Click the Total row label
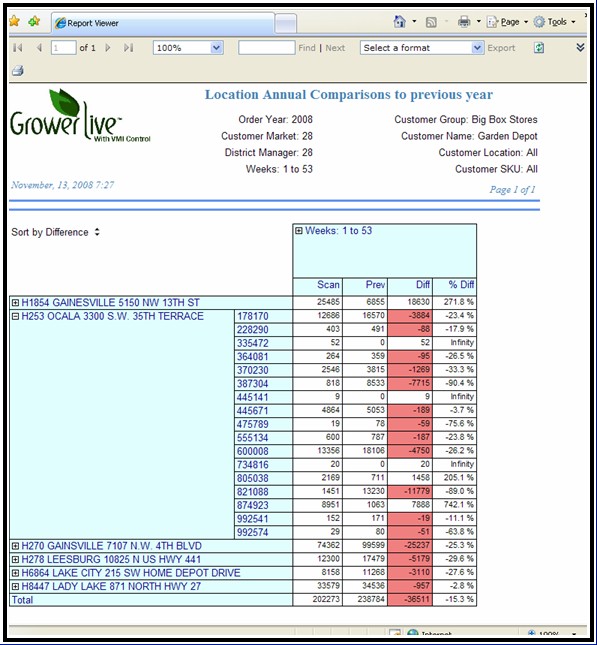 point(22,600)
